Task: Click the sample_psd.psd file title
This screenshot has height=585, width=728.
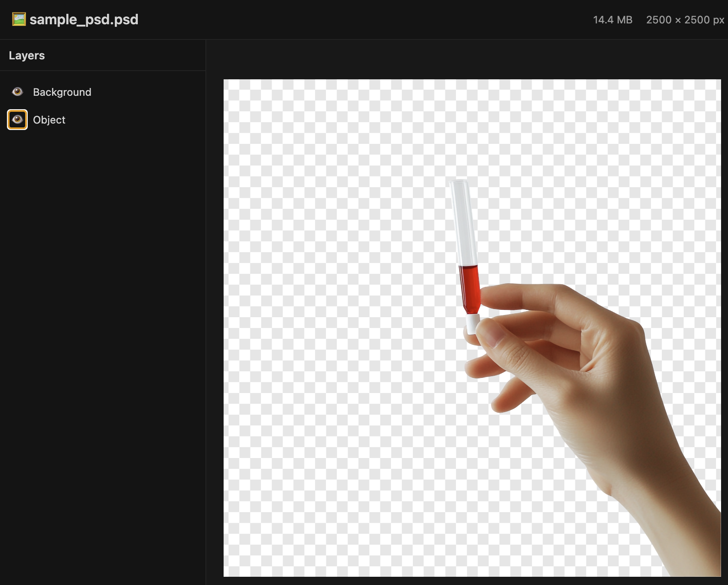Action: click(84, 19)
